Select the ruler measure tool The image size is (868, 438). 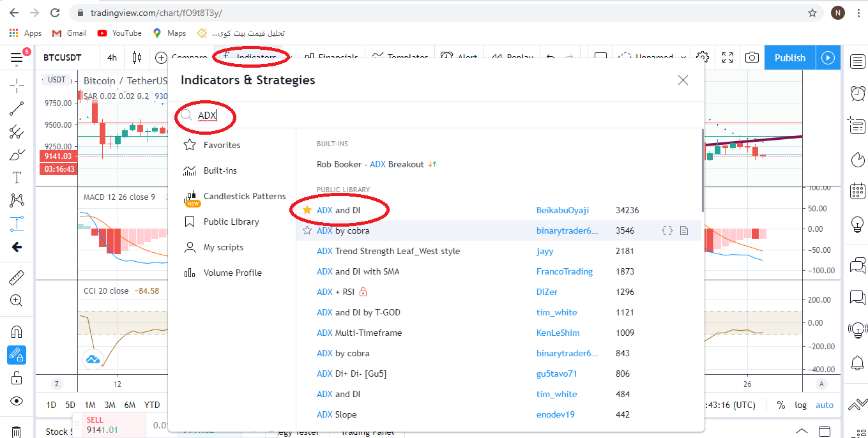coord(17,278)
